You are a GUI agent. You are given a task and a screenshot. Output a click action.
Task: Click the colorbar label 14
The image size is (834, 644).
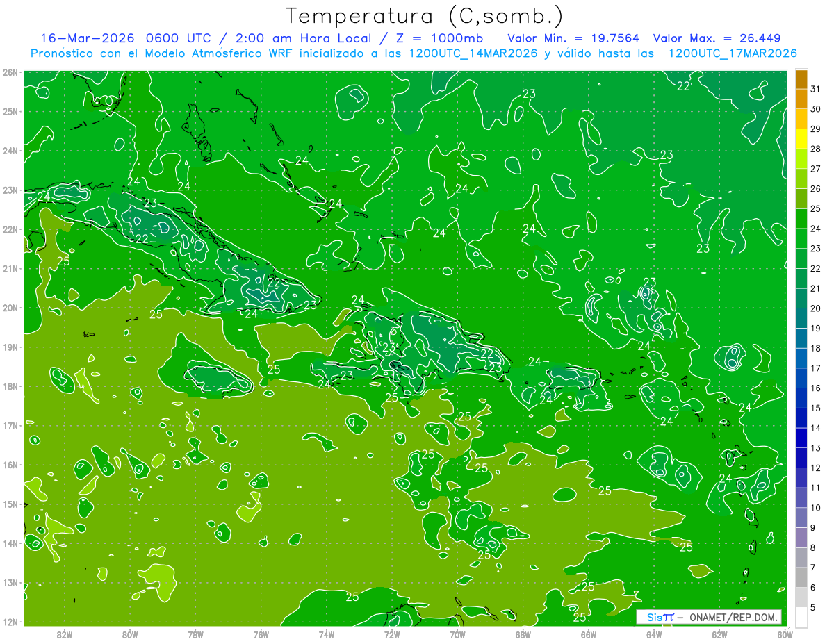(x=815, y=428)
